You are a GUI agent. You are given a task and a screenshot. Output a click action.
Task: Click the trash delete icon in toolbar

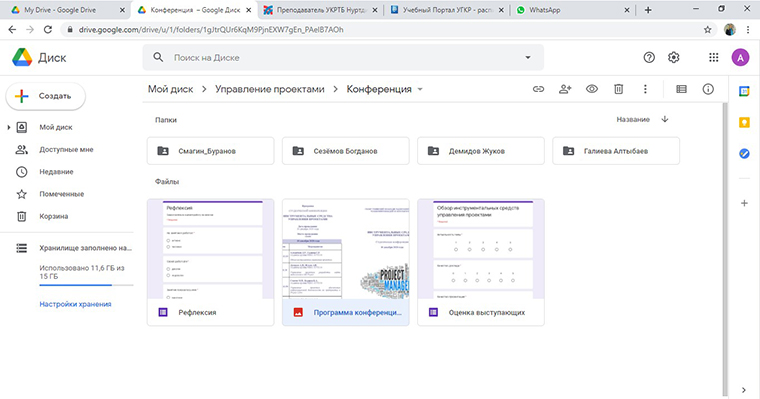point(618,89)
